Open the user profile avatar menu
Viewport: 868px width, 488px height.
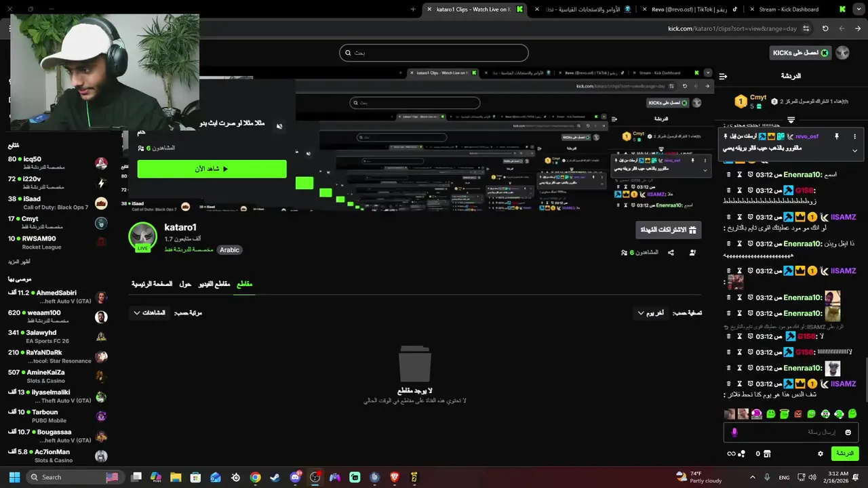pyautogui.click(x=843, y=53)
